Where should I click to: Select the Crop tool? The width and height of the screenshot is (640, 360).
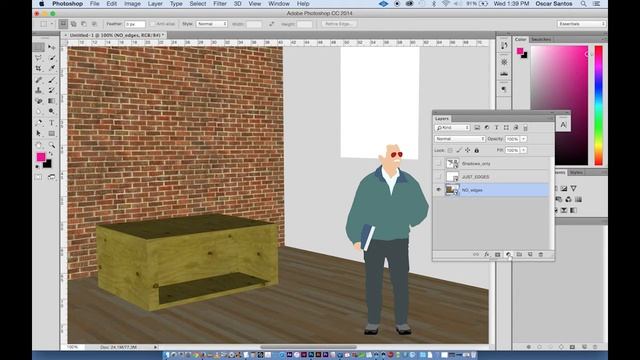click(39, 69)
